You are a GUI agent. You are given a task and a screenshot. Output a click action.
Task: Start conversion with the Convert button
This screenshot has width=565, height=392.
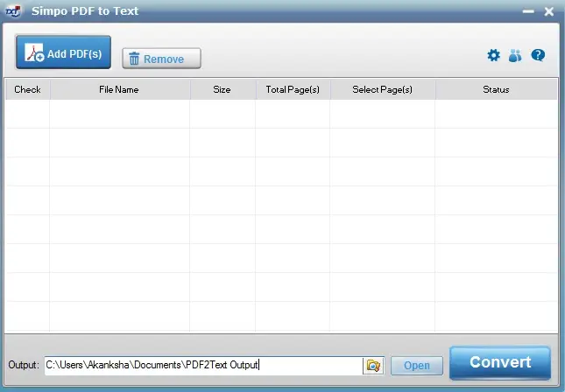500,362
